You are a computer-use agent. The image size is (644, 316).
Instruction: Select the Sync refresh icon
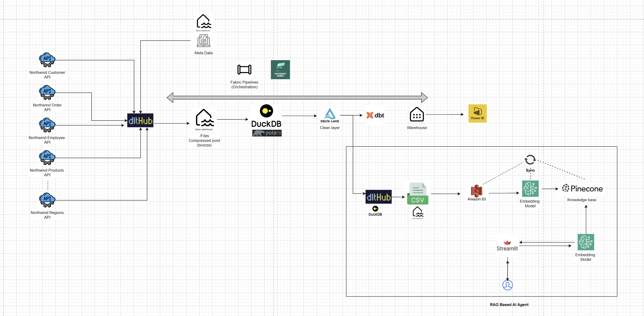click(530, 160)
